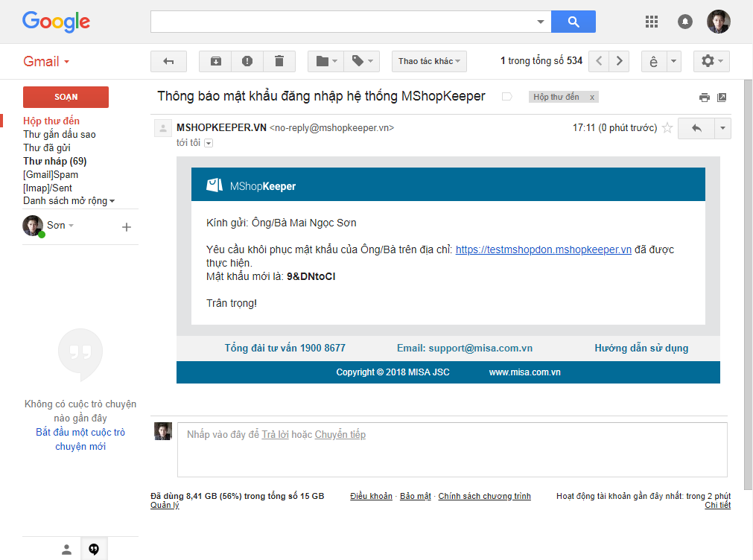Open Gmail product dropdown
This screenshot has height=560, width=753.
[x=47, y=62]
